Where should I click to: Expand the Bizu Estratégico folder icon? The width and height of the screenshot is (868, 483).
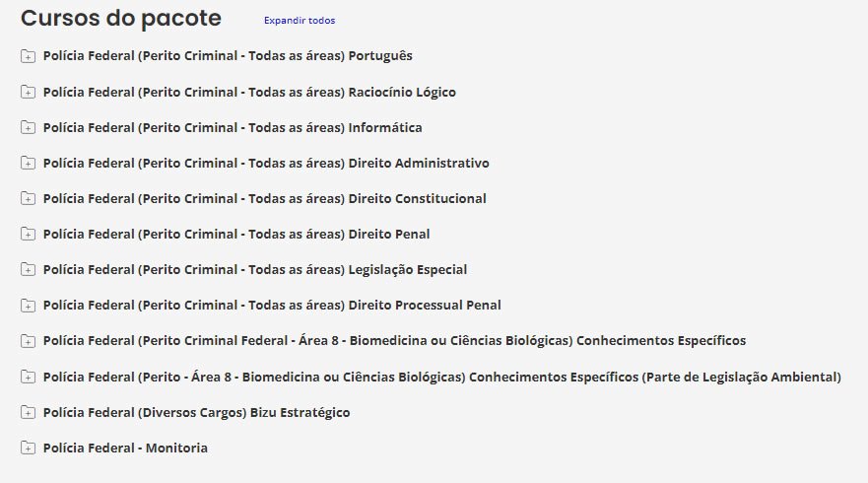click(28, 413)
